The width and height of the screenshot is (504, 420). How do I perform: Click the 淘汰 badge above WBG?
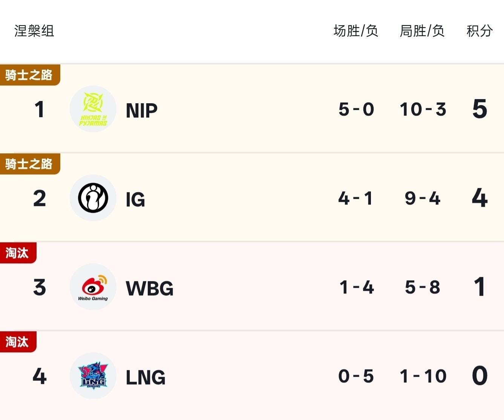coord(18,253)
